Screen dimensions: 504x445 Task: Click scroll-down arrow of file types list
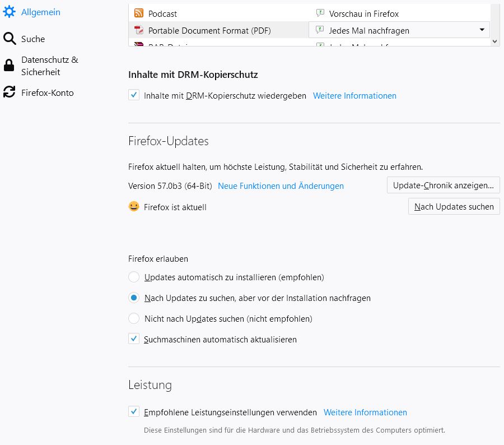[x=495, y=41]
